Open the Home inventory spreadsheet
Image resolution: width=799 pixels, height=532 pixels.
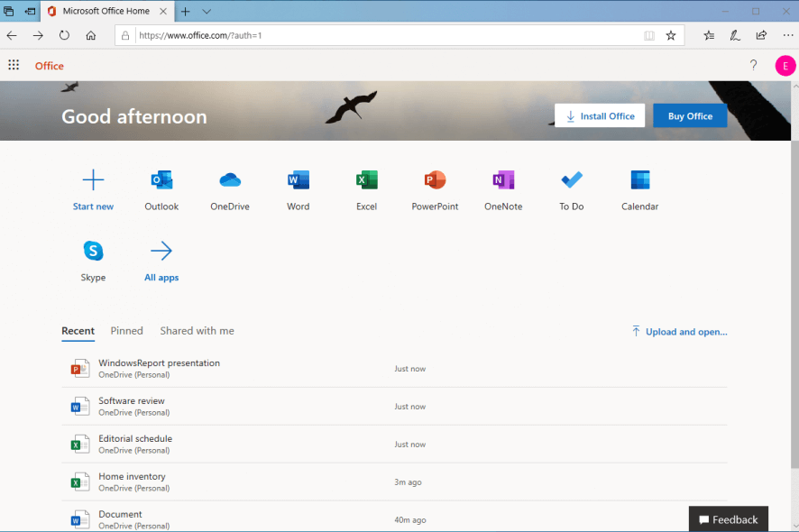click(394, 482)
